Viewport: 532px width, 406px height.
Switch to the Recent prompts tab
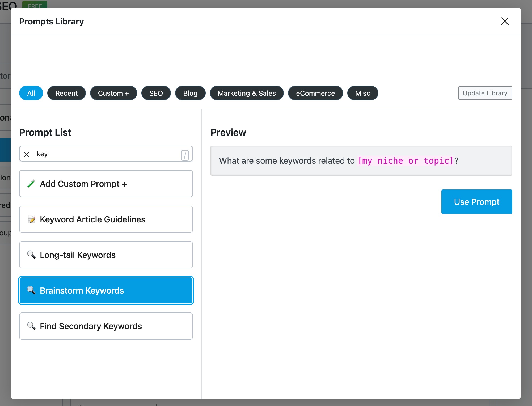(x=66, y=93)
